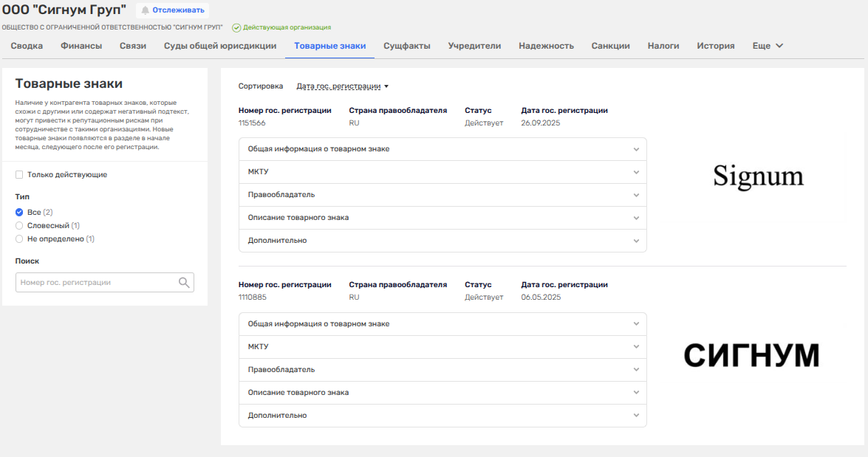
Task: Open the Суды общей юрисдикции tab
Action: [x=220, y=46]
